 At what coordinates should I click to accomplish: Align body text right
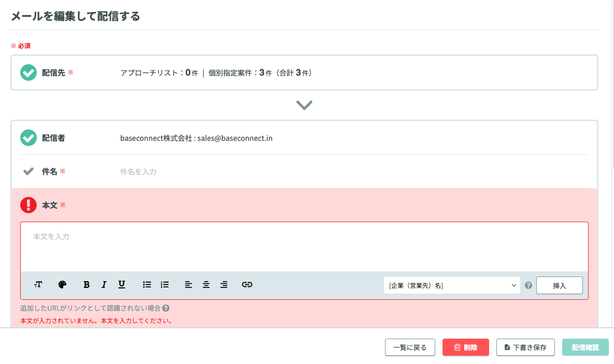[x=224, y=285]
